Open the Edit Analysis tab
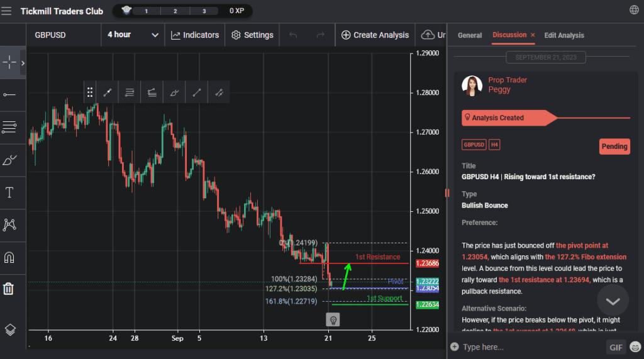644x359 pixels. [x=563, y=35]
